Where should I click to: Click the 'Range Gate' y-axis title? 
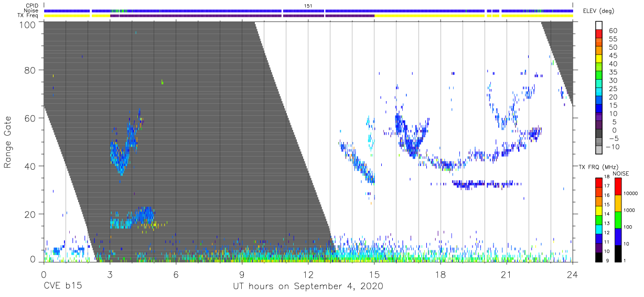click(x=8, y=142)
